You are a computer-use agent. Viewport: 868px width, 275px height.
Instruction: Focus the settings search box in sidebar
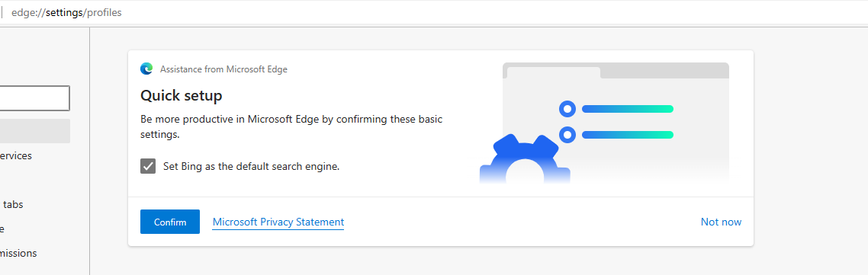[x=34, y=98]
